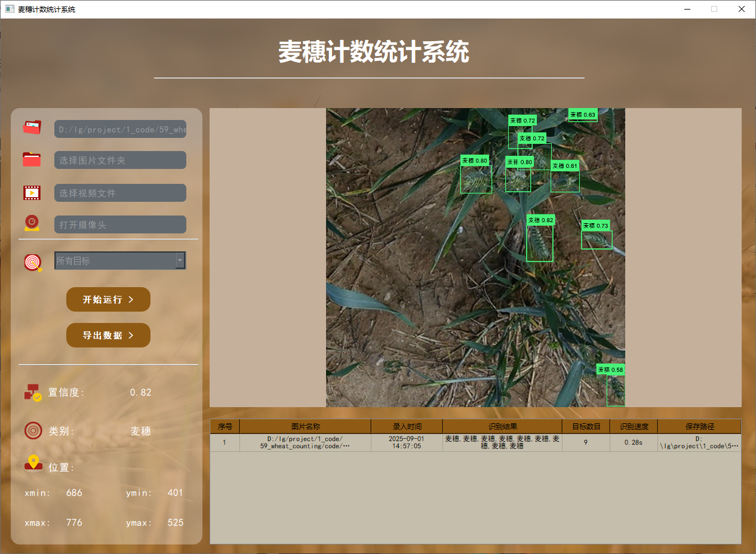Click the timestamp cell 2025-09-01 14:57:05
The image size is (756, 554).
(407, 442)
